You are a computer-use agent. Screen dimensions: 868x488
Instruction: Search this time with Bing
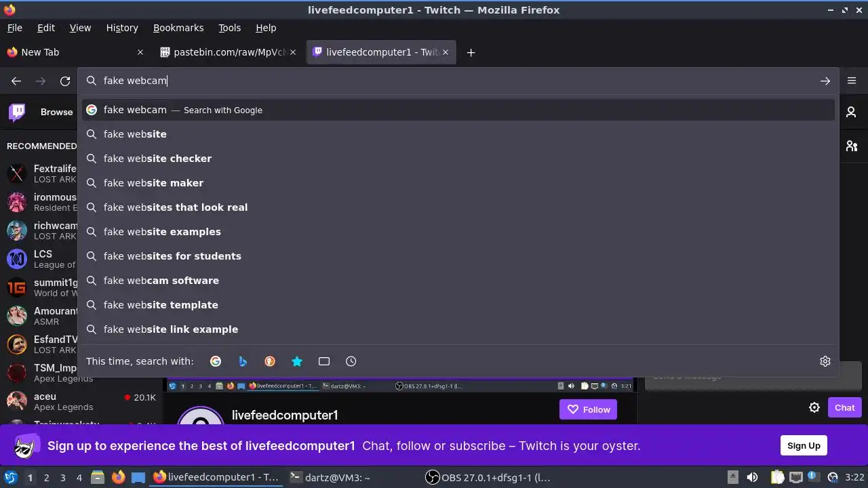tap(243, 361)
